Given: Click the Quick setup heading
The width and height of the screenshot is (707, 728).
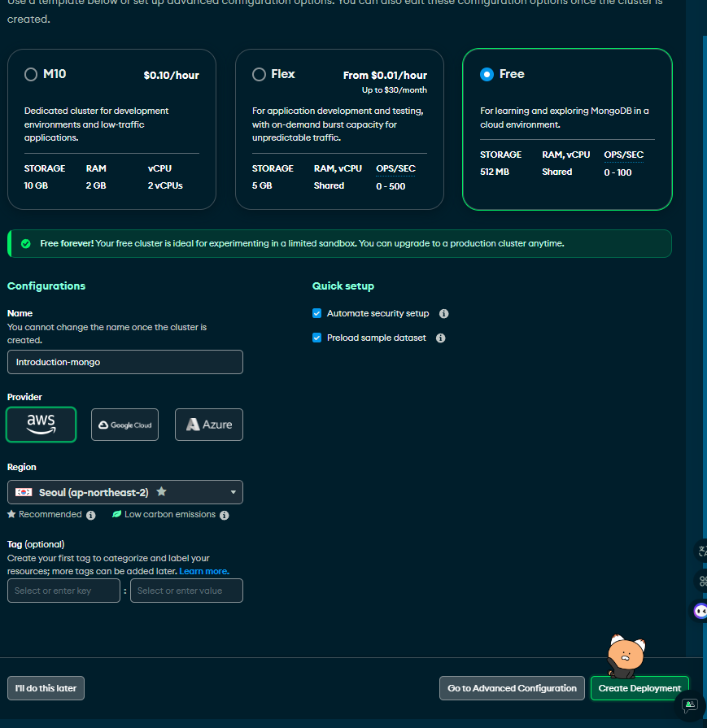Looking at the screenshot, I should (x=343, y=286).
